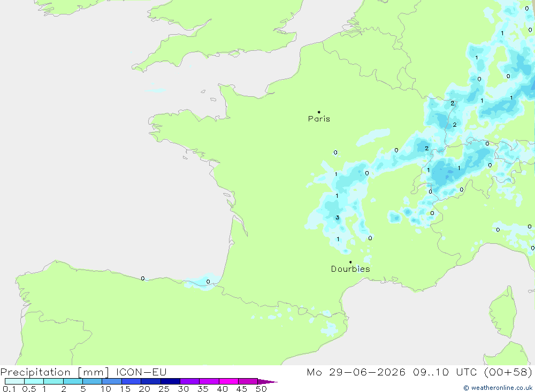The height and width of the screenshot is (392, 535).
Task: Select the 45–50 mm legend swatch
Action: (x=248, y=381)
